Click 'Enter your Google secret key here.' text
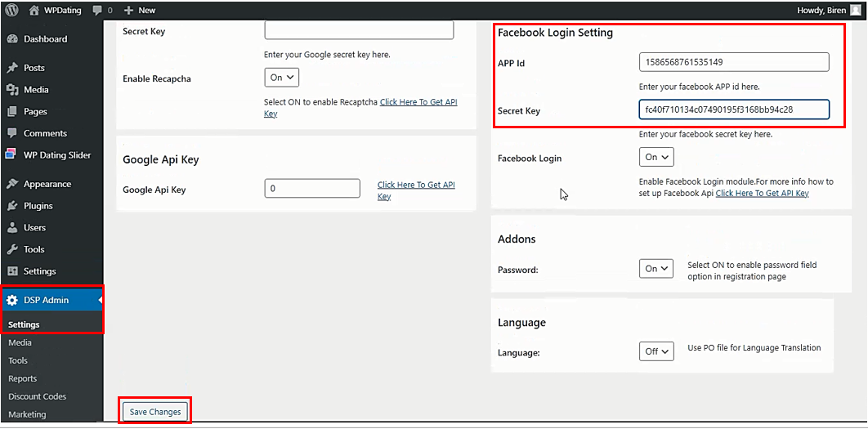The height and width of the screenshot is (429, 868). point(327,55)
